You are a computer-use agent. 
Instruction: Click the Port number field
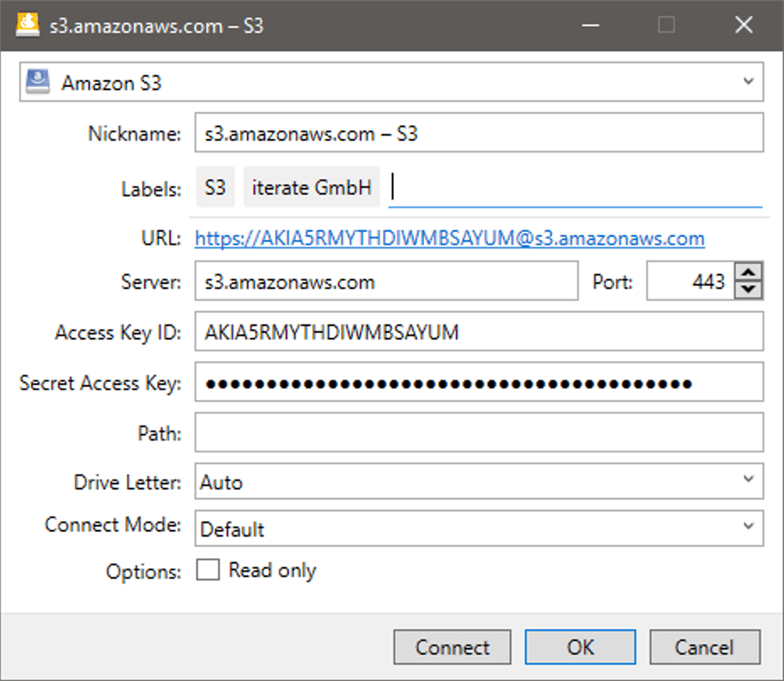point(690,282)
